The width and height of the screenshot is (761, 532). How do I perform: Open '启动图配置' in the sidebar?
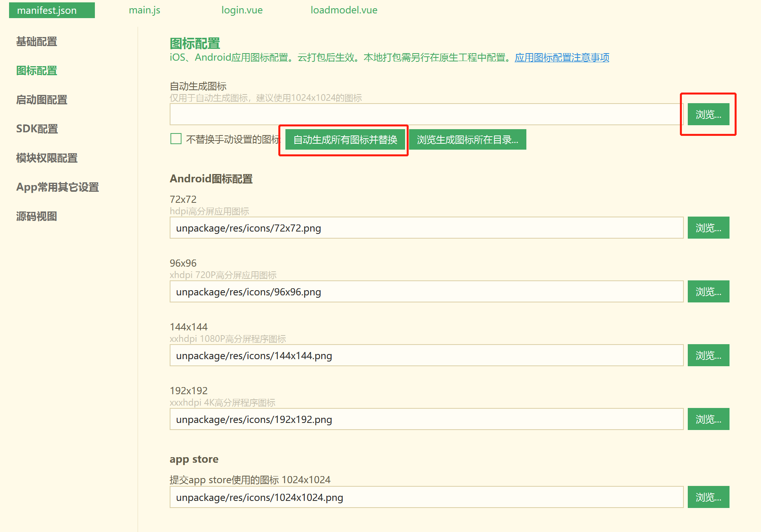pos(42,100)
